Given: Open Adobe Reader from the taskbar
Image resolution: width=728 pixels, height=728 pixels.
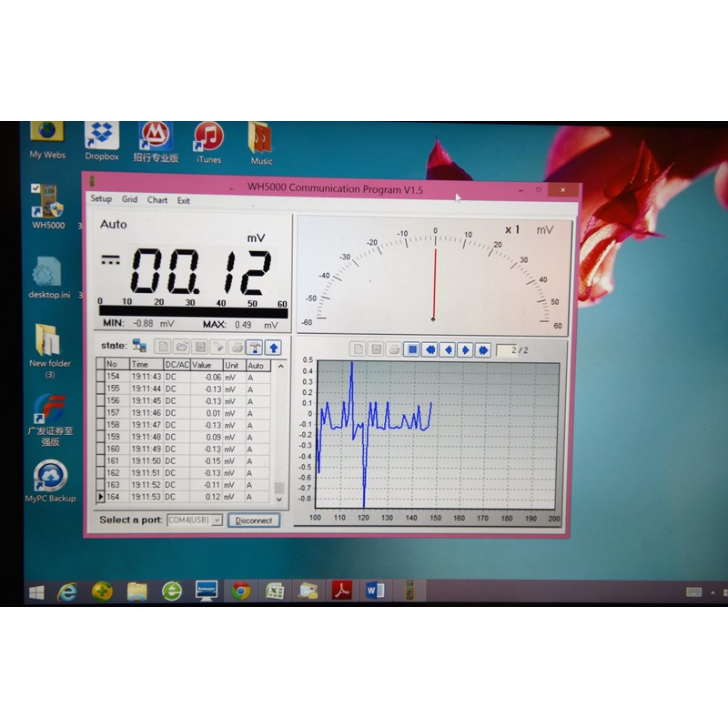Looking at the screenshot, I should [x=342, y=591].
